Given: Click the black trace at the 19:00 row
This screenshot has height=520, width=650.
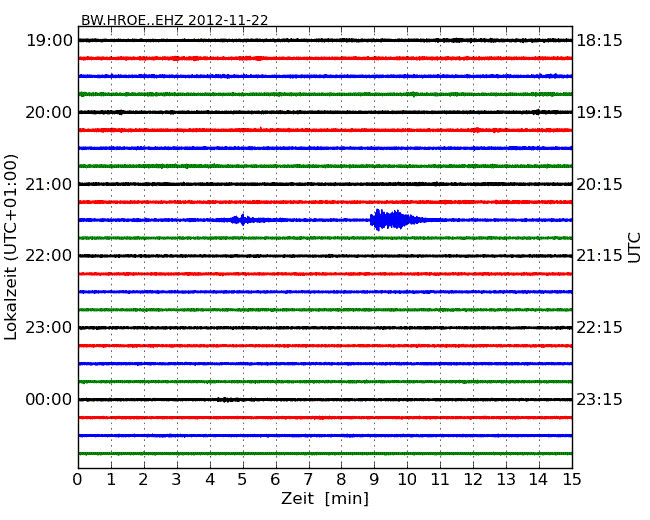Looking at the screenshot, I should [325, 40].
